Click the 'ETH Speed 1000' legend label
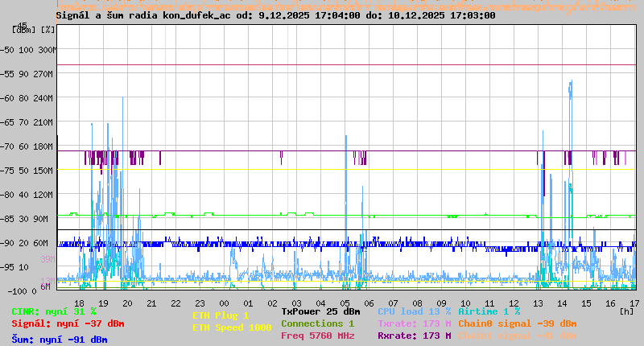Viewport: 644px width, 346px height. pyautogui.click(x=232, y=327)
